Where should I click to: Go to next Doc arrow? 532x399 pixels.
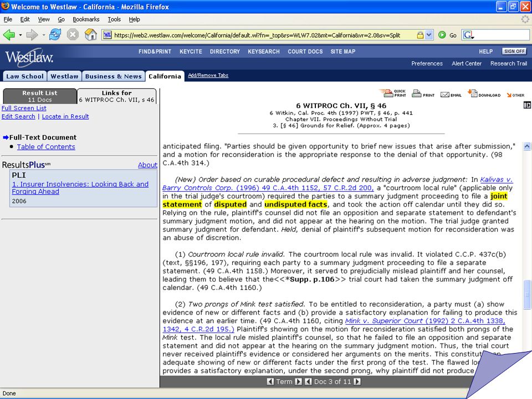click(357, 382)
